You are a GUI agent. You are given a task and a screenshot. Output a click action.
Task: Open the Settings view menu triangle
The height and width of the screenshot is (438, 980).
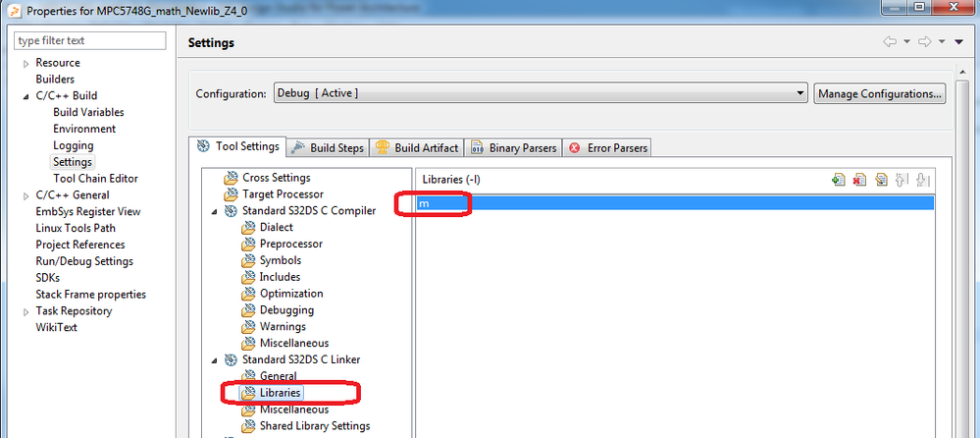pos(959,42)
